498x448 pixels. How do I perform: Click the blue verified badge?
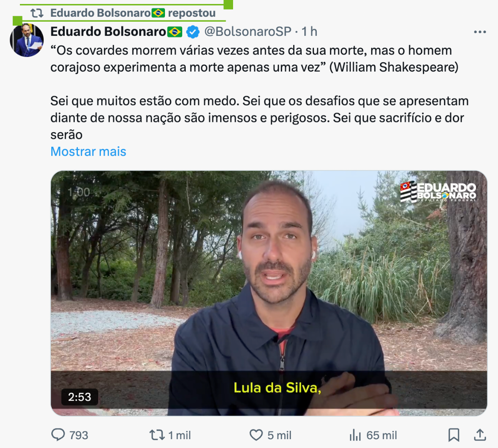click(x=192, y=32)
